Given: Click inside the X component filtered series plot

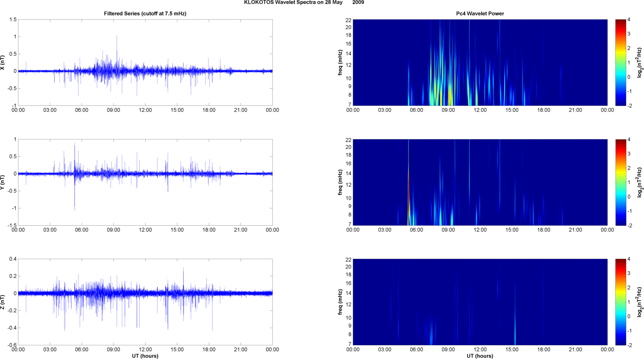Looking at the screenshot, I should 145,62.
